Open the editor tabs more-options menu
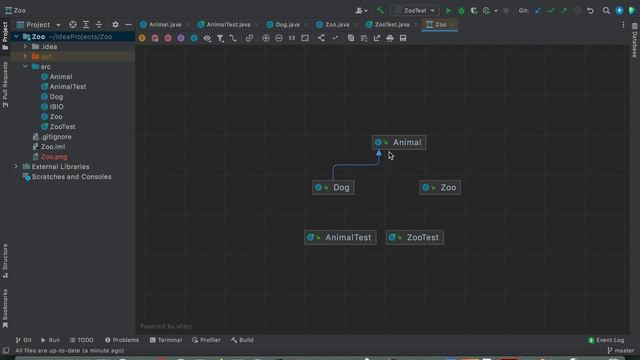The width and height of the screenshot is (640, 360). 623,25
